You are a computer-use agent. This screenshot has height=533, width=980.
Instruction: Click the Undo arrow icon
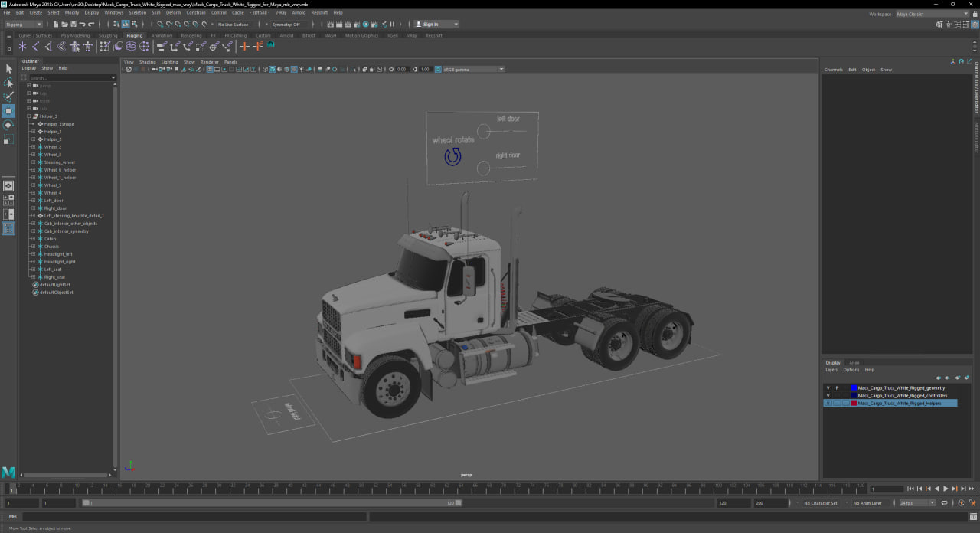(82, 25)
